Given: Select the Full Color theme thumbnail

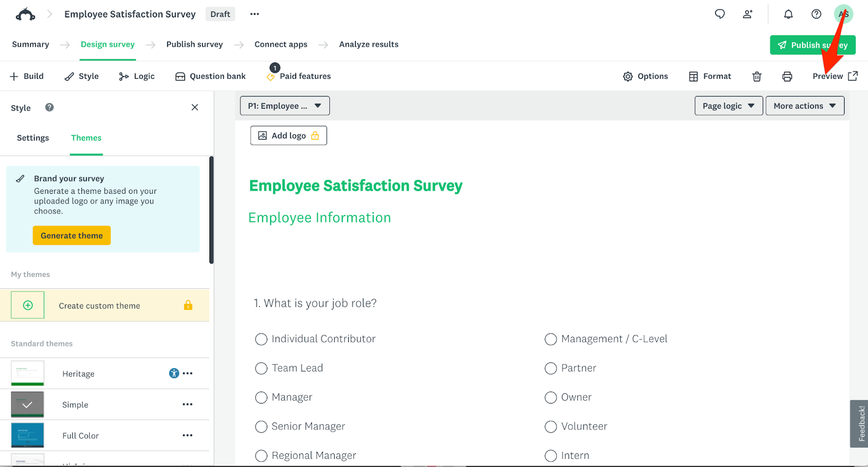Looking at the screenshot, I should pyautogui.click(x=28, y=435).
